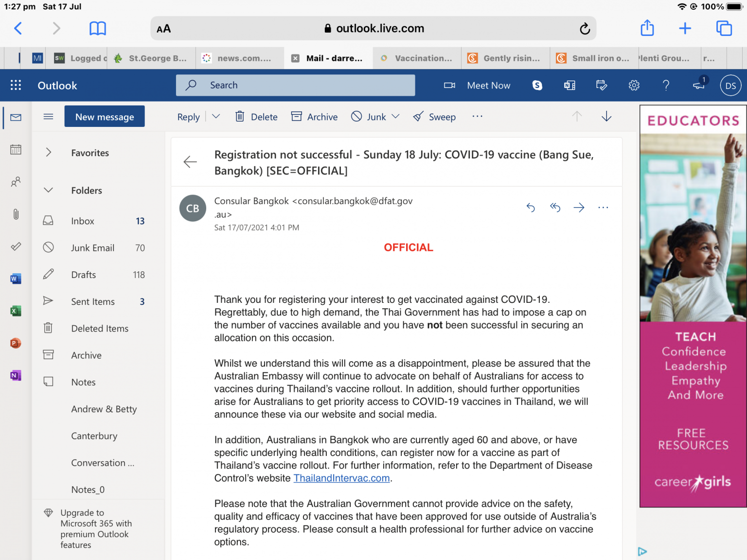The image size is (747, 560).
Task: Show all Safari tabs overview icon
Action: tap(724, 28)
